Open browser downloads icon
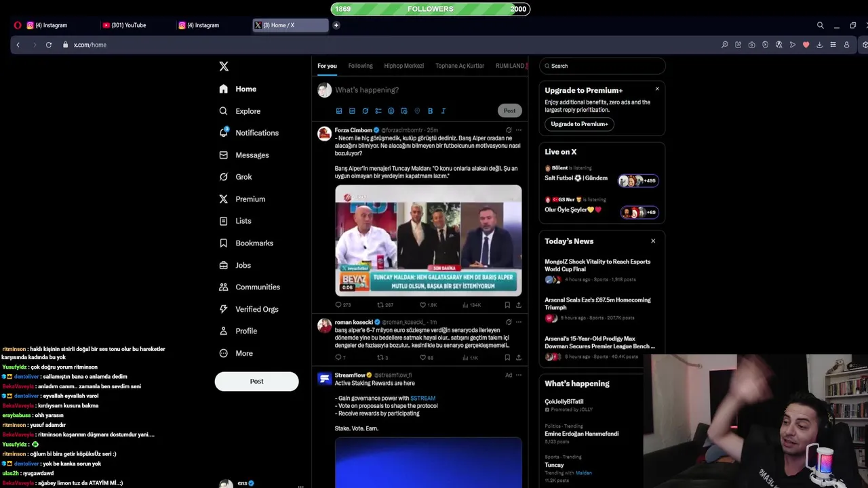Screen dimensions: 868x488 coord(819,45)
